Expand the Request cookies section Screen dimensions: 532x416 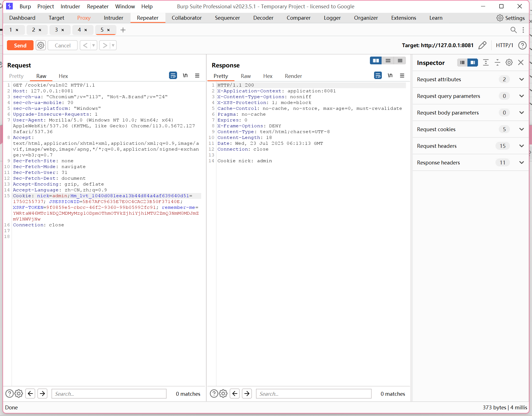(x=521, y=129)
